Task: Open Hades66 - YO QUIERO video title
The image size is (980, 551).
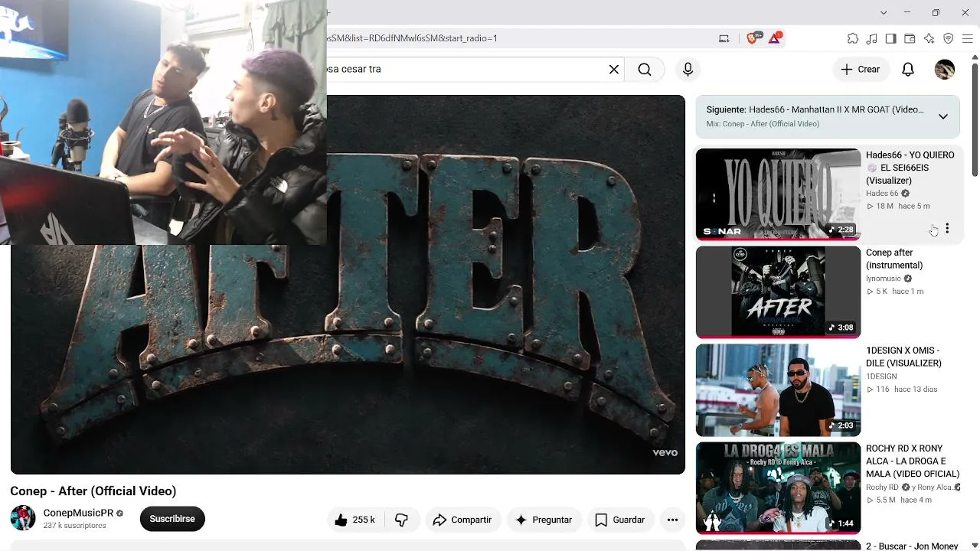Action: (910, 168)
